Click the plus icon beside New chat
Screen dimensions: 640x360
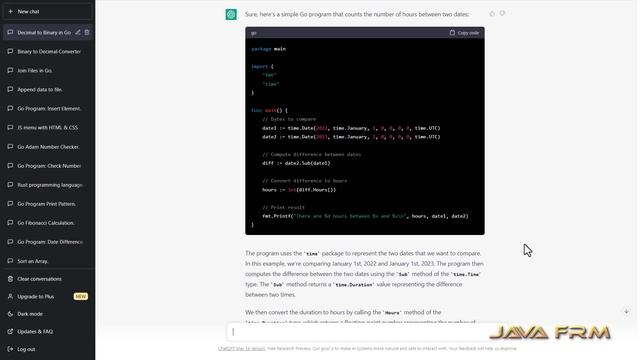11,11
